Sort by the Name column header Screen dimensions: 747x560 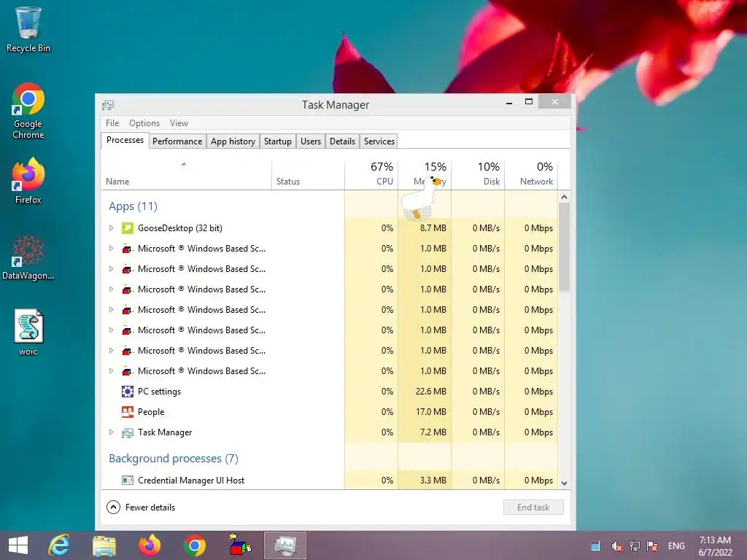[186, 174]
